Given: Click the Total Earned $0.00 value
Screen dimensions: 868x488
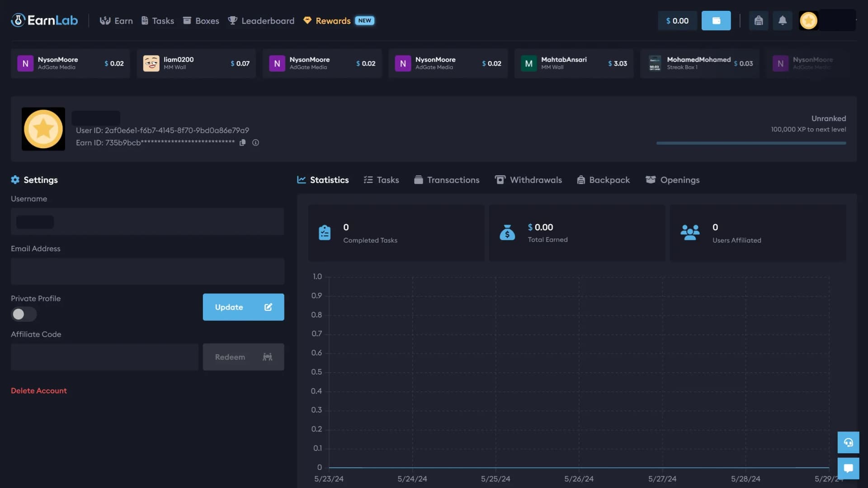Looking at the screenshot, I should 540,227.
